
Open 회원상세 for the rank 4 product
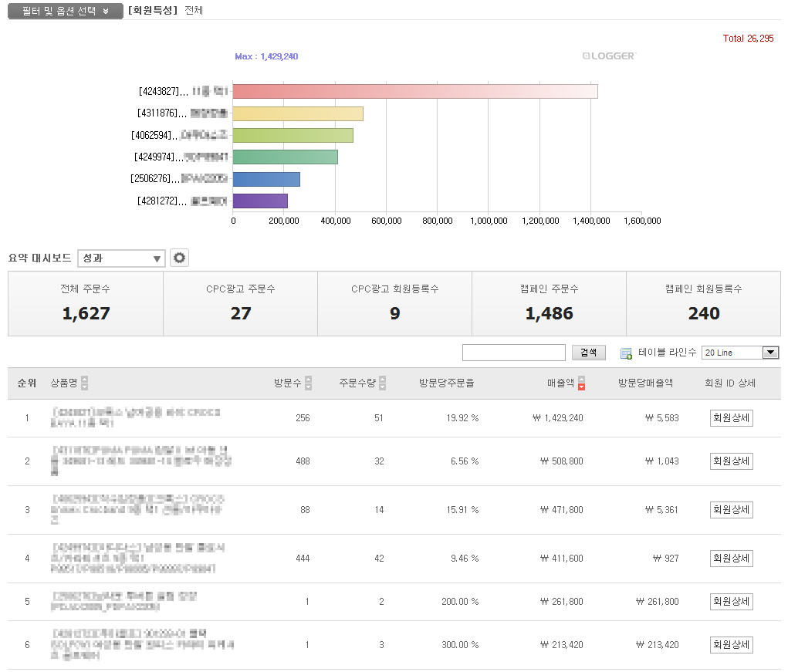coord(731,558)
